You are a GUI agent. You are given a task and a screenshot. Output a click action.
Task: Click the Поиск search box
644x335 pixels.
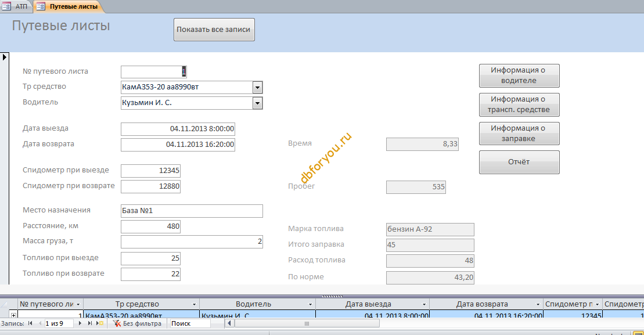tap(190, 323)
